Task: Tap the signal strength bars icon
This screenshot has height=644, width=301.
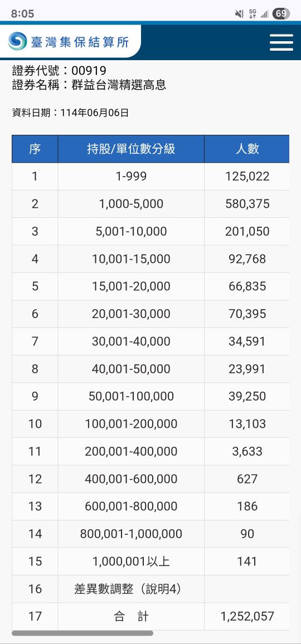Action: [x=264, y=14]
